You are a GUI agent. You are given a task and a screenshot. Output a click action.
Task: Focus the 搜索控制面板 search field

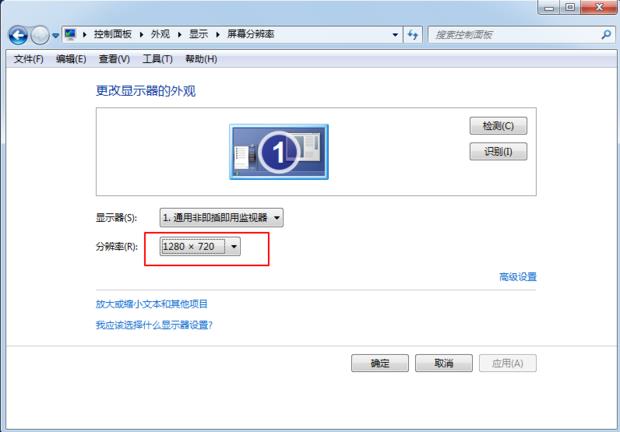[510, 35]
